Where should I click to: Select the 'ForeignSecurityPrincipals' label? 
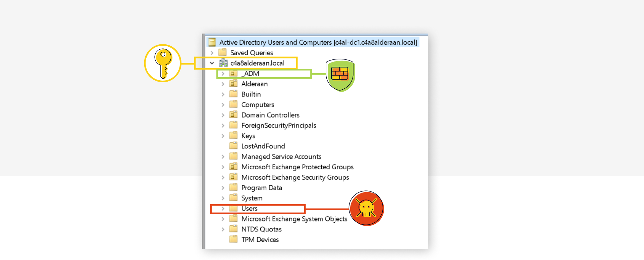(279, 126)
